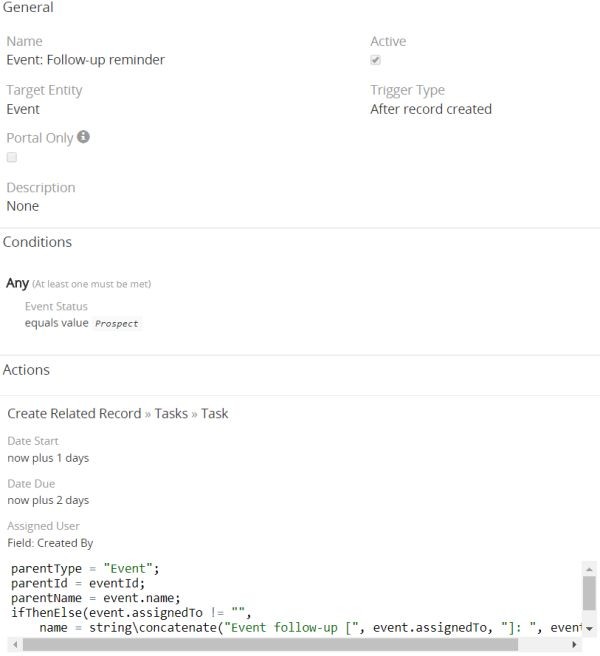
Task: Click the Portal Only info icon
Action: [x=84, y=137]
